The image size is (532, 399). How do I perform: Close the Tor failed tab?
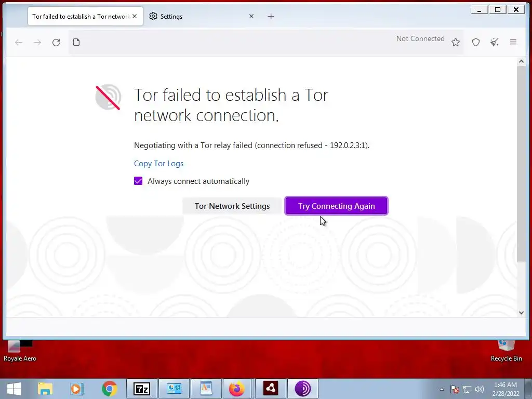(x=135, y=16)
